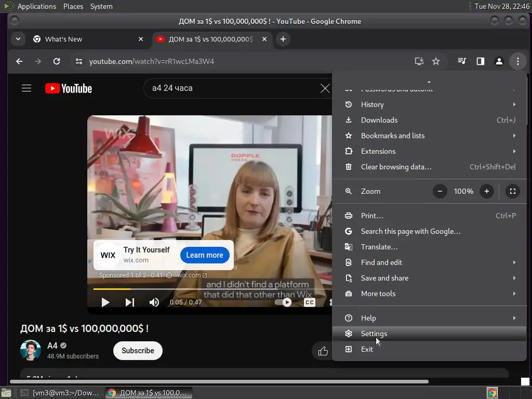This screenshot has width=532, height=399.
Task: Go to YouTube home via logo
Action: click(x=69, y=88)
